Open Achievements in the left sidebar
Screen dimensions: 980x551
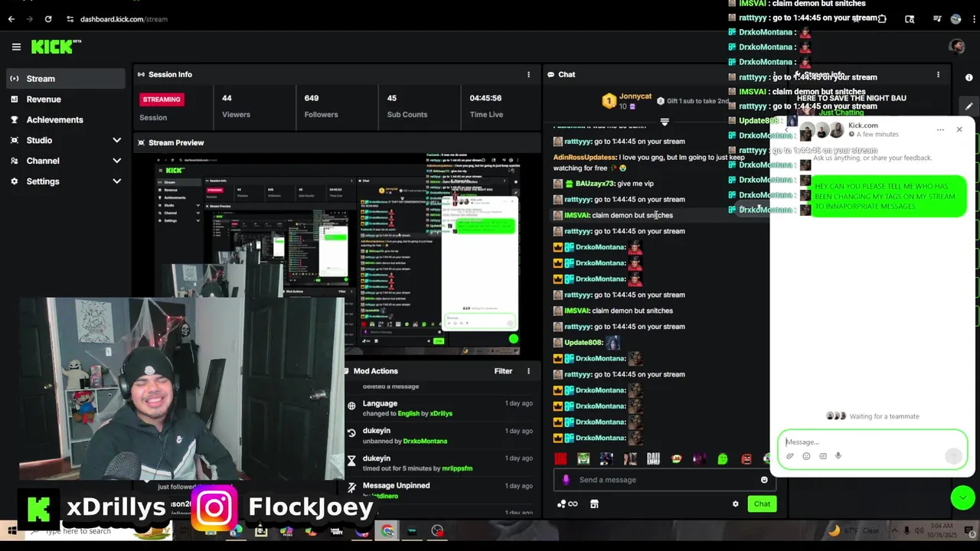point(64,119)
